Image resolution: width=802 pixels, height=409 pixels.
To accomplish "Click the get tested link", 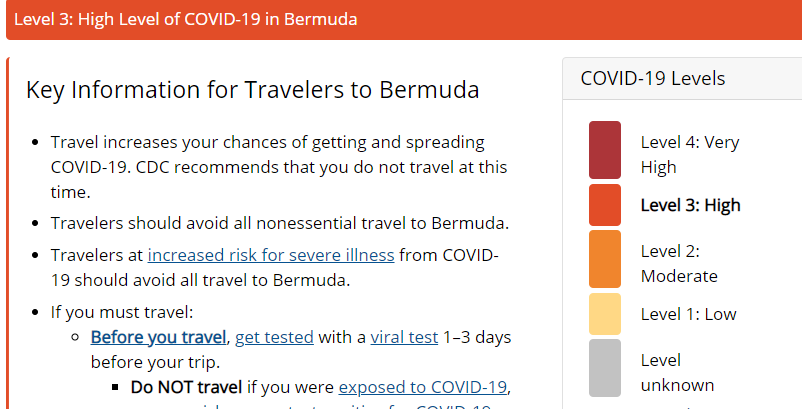I will click(274, 337).
